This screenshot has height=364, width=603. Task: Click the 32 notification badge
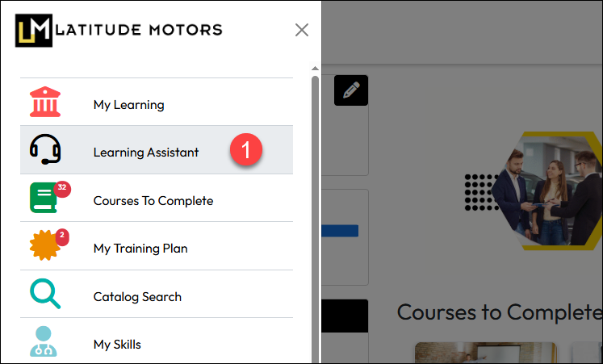pyautogui.click(x=62, y=188)
